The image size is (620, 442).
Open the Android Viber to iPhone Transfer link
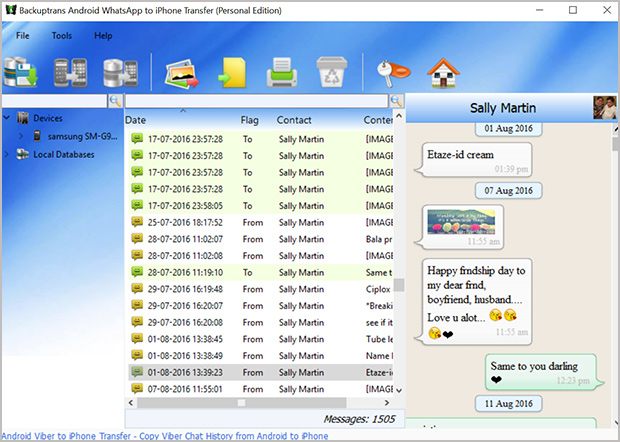[164, 436]
